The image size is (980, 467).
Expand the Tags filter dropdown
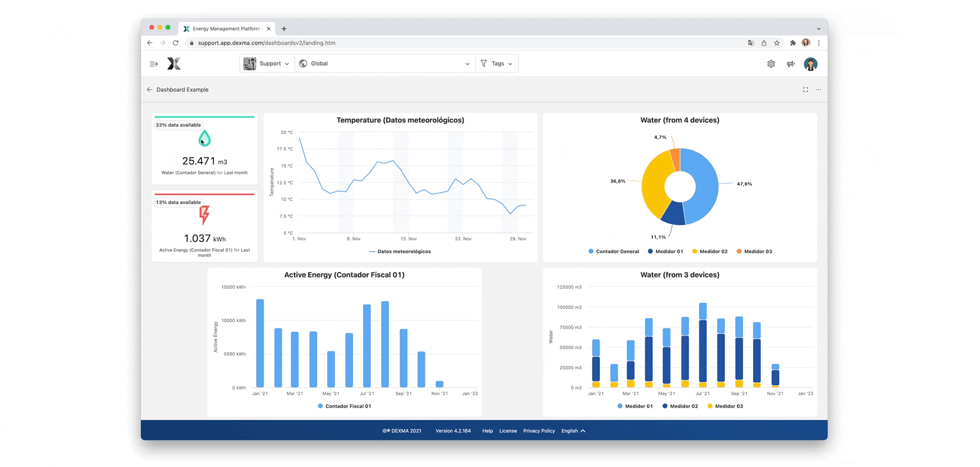pyautogui.click(x=497, y=64)
